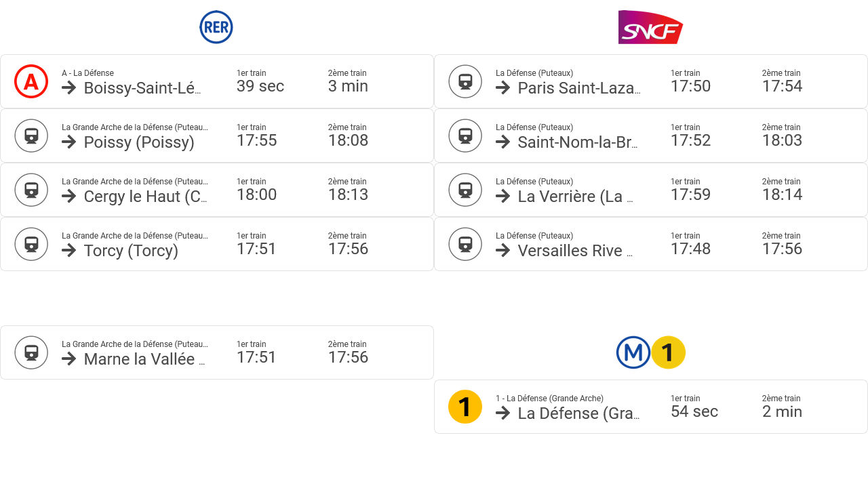Image resolution: width=868 pixels, height=488 pixels.
Task: Click the arrow icon before Cergy le Haut
Action: (x=68, y=196)
